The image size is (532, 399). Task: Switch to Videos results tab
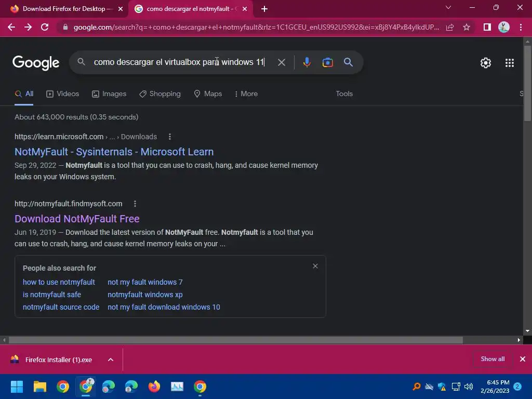point(62,94)
